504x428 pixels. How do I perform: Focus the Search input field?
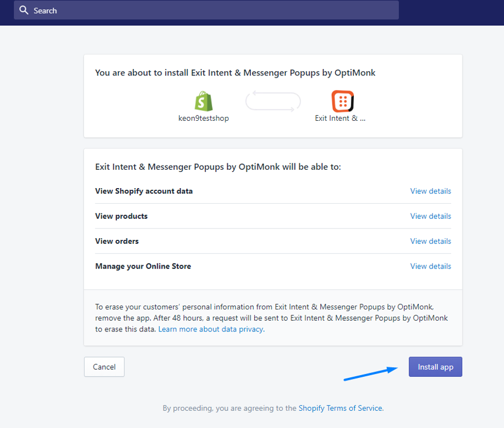coord(210,10)
